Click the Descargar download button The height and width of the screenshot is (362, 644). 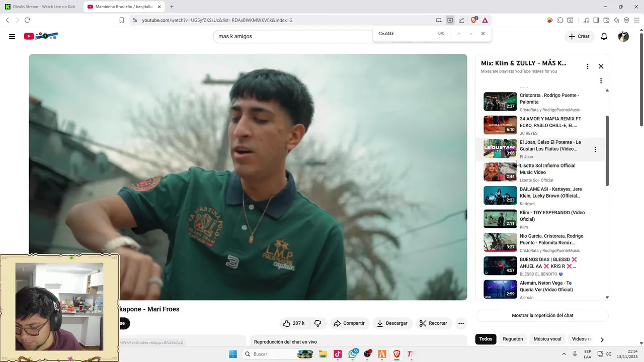coord(392,323)
